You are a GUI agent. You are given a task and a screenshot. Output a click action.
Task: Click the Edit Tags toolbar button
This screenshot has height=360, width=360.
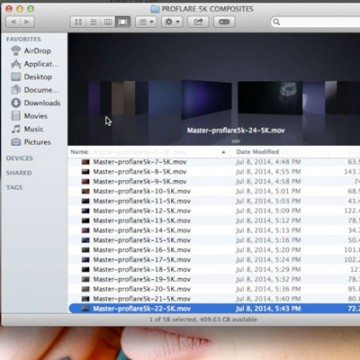tap(224, 22)
